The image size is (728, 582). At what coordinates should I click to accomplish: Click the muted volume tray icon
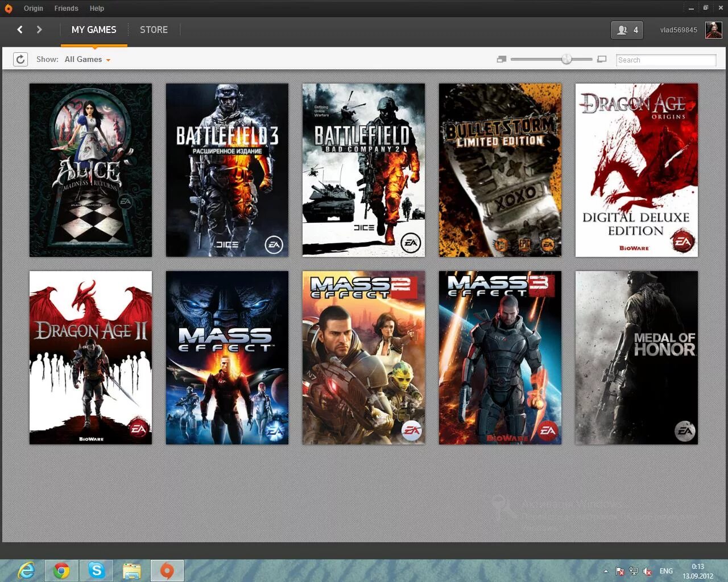(647, 571)
